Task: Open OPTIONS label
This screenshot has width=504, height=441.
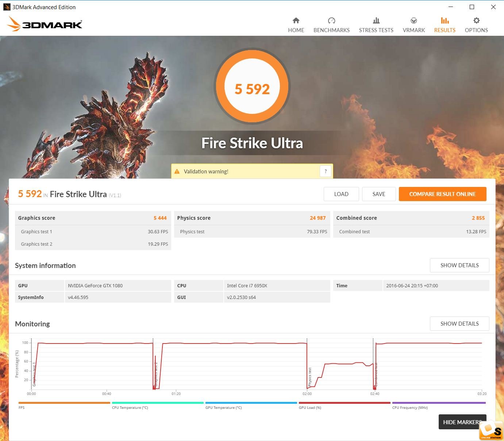Action: (x=476, y=30)
